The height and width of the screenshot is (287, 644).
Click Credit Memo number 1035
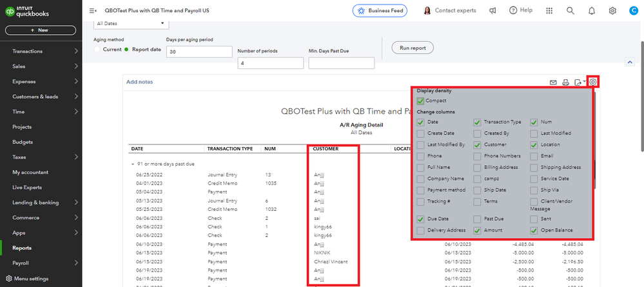click(271, 183)
